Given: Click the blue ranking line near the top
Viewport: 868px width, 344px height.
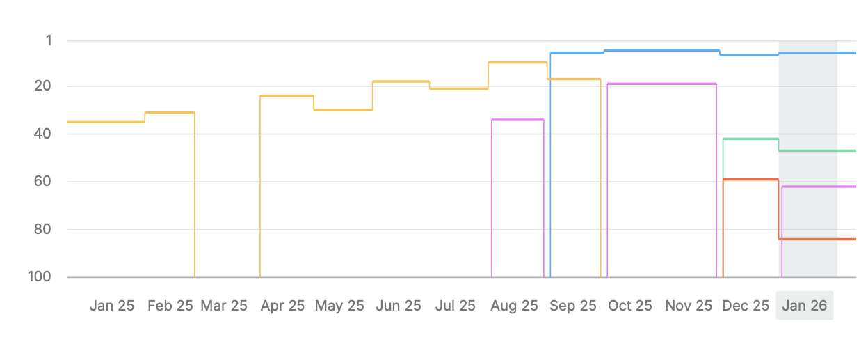Looking at the screenshot, I should 661,51.
